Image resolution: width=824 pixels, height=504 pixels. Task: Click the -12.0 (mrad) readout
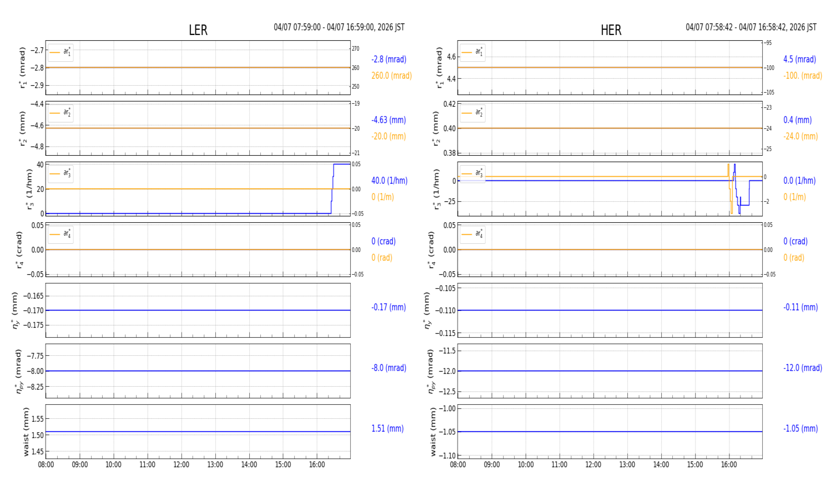802,368
